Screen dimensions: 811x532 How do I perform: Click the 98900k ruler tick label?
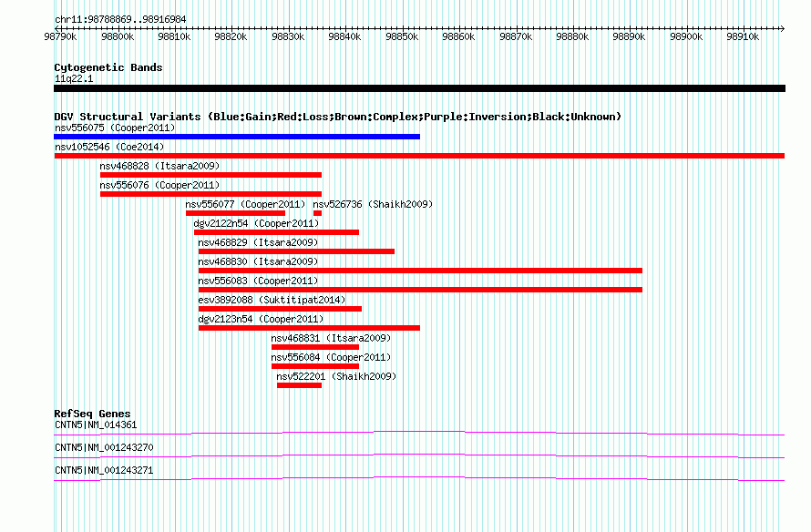(x=686, y=36)
